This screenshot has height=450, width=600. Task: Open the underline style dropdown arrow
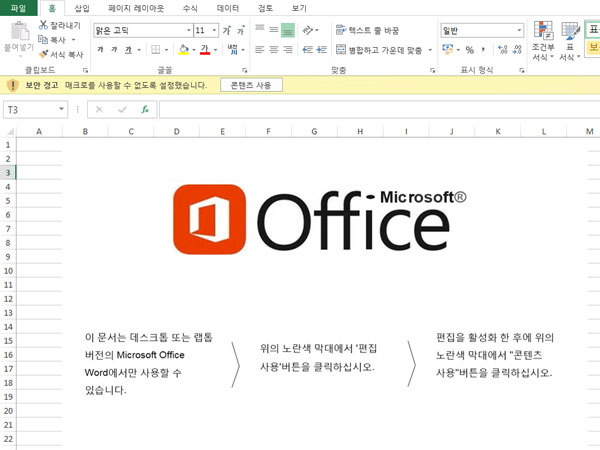point(139,50)
